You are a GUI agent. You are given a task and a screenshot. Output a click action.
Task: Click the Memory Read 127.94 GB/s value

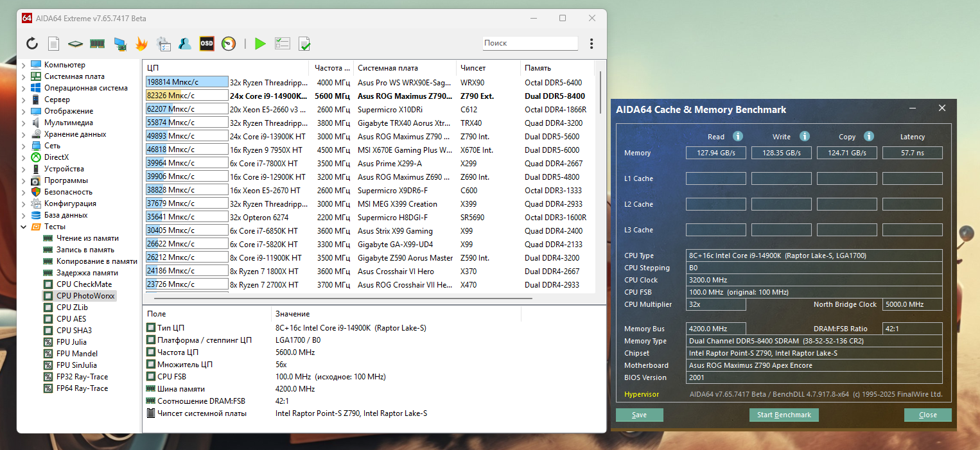715,153
